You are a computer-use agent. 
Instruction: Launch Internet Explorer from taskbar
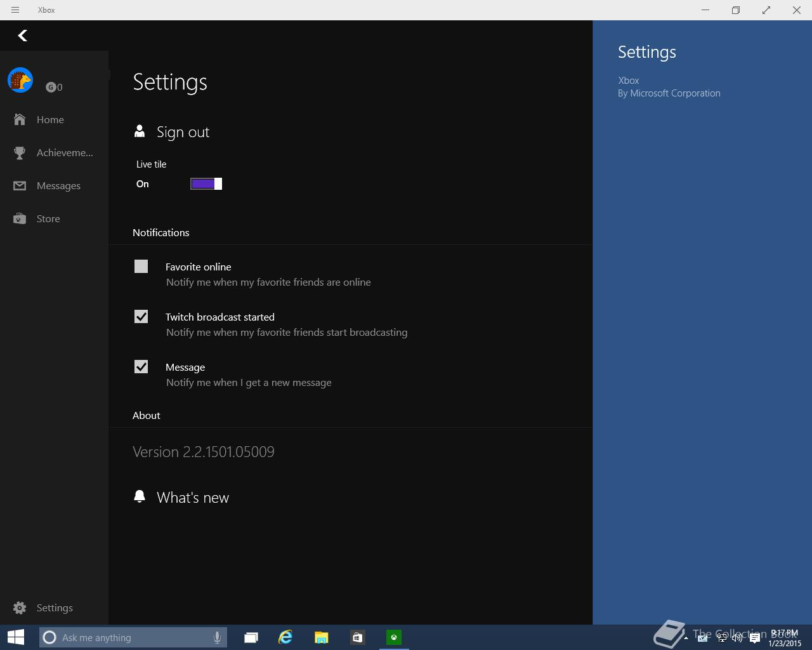coord(286,637)
